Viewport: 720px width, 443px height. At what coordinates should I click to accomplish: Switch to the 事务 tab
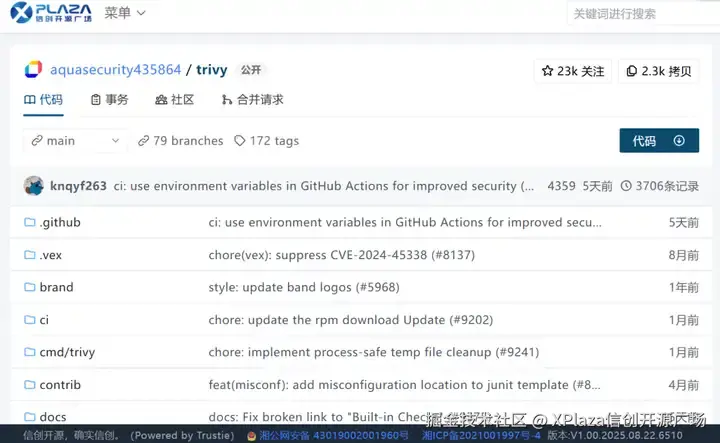click(x=110, y=100)
